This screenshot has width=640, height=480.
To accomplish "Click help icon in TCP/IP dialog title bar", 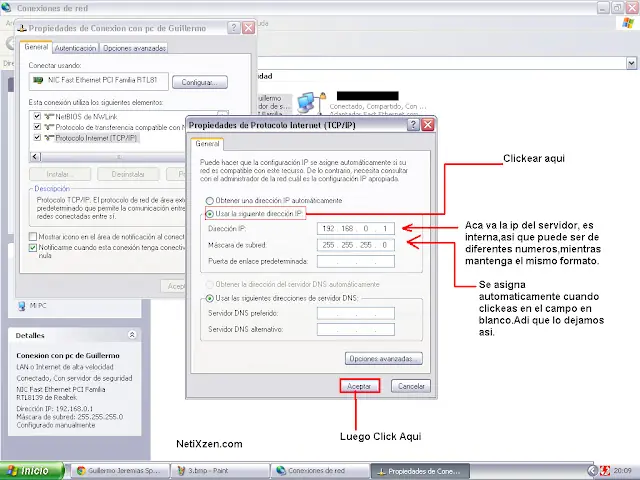I will coord(413,125).
